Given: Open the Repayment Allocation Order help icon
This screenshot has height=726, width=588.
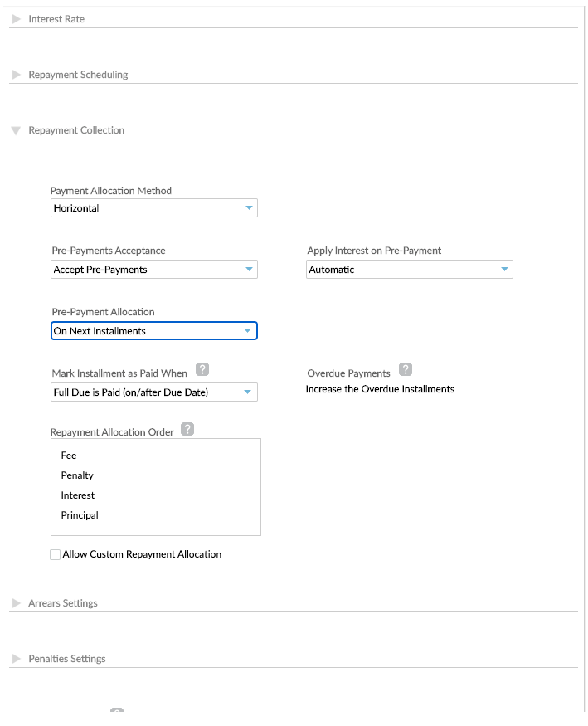Looking at the screenshot, I should (x=187, y=429).
